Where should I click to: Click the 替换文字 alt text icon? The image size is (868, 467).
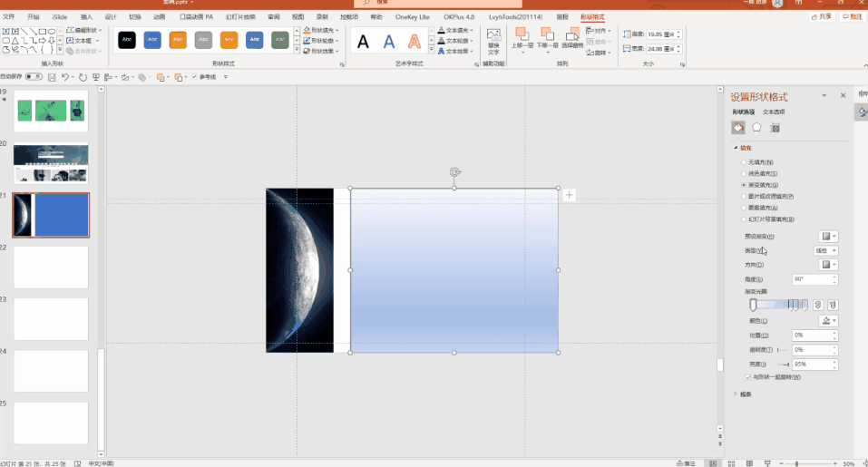pyautogui.click(x=493, y=42)
